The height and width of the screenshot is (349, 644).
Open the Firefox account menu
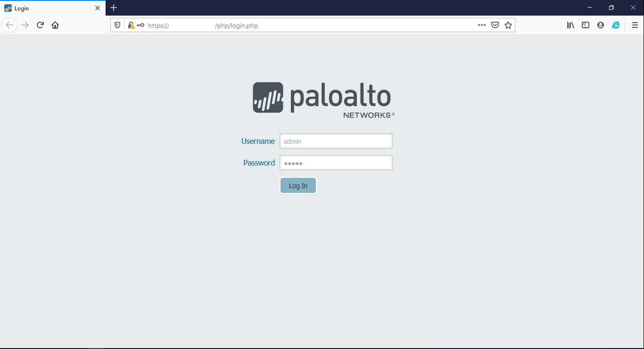coord(601,25)
